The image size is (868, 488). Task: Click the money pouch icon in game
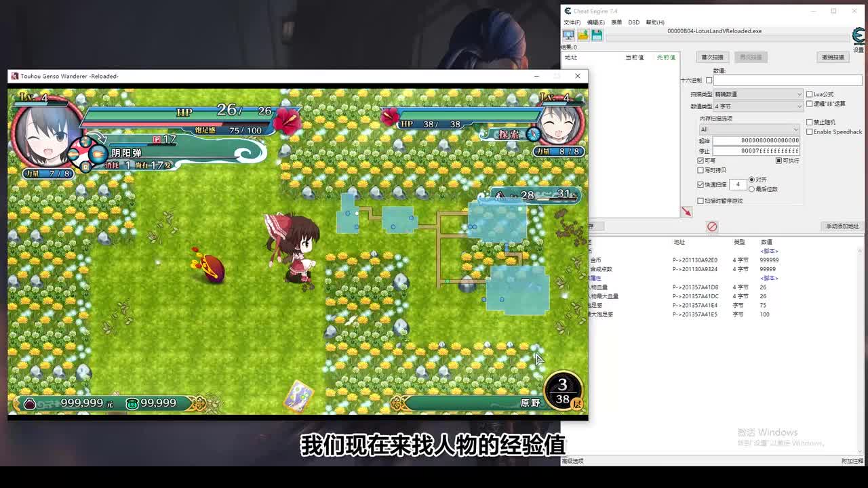tap(30, 403)
